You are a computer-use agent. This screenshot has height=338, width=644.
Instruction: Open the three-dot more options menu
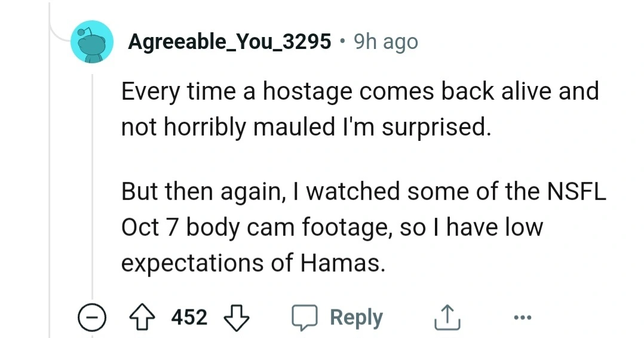[x=522, y=318]
